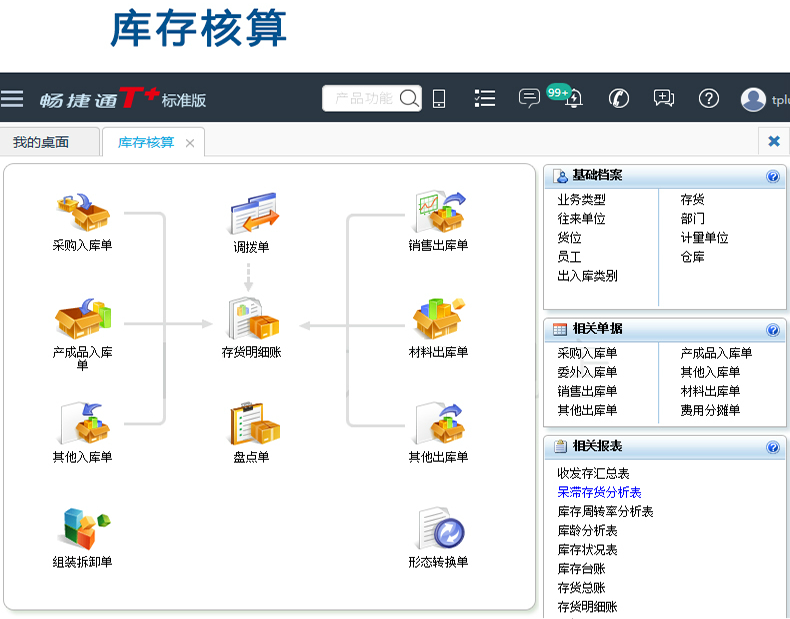Viewport: 790px width, 619px height.
Task: Open the help question mark in header
Action: coord(708,98)
